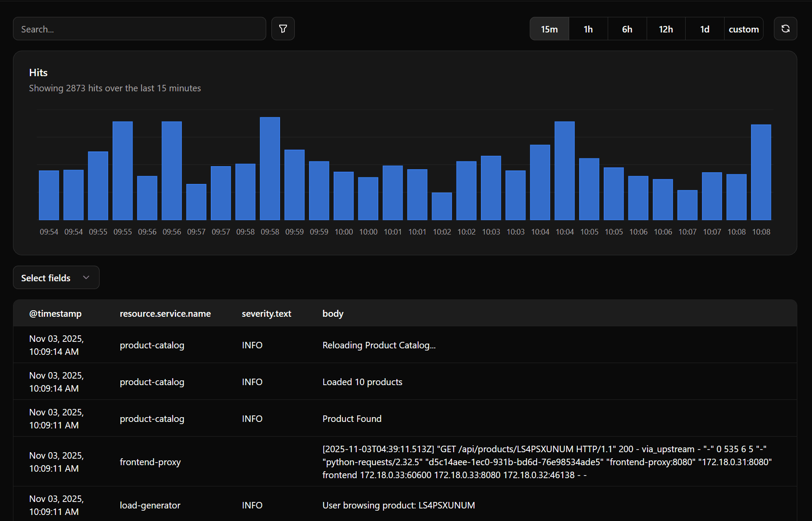Choose the 12h time range
The width and height of the screenshot is (812, 521).
pyautogui.click(x=666, y=29)
